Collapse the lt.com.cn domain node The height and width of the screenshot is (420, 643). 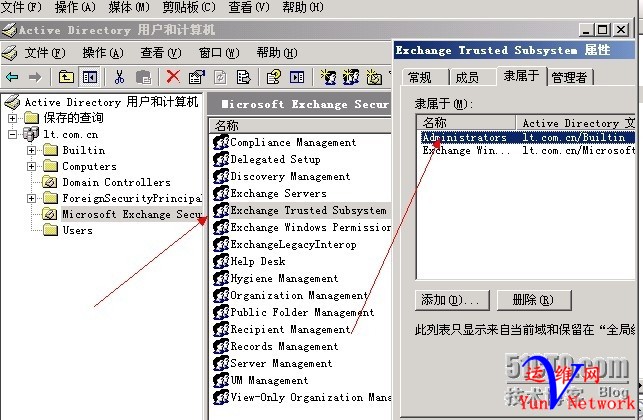(12, 134)
